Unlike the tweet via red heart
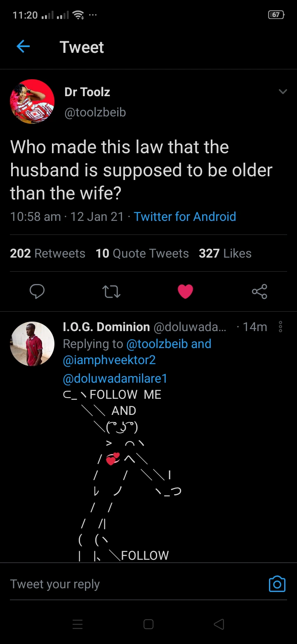The image size is (297, 644). click(x=185, y=291)
